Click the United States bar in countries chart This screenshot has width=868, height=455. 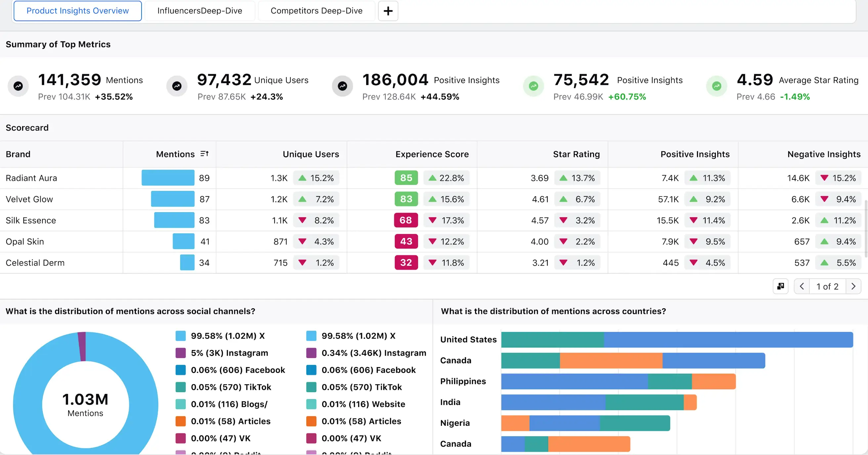pyautogui.click(x=676, y=340)
